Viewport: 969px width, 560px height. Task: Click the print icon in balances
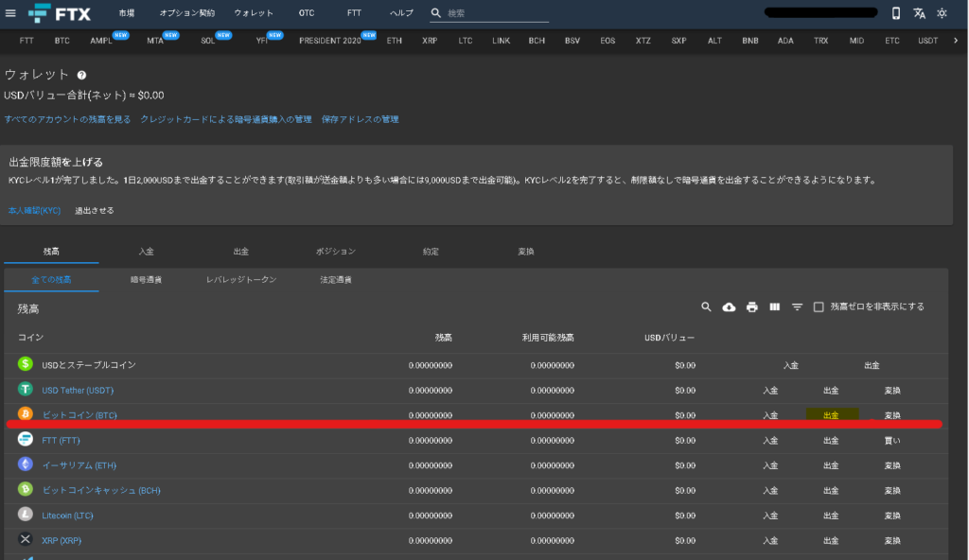pos(751,307)
